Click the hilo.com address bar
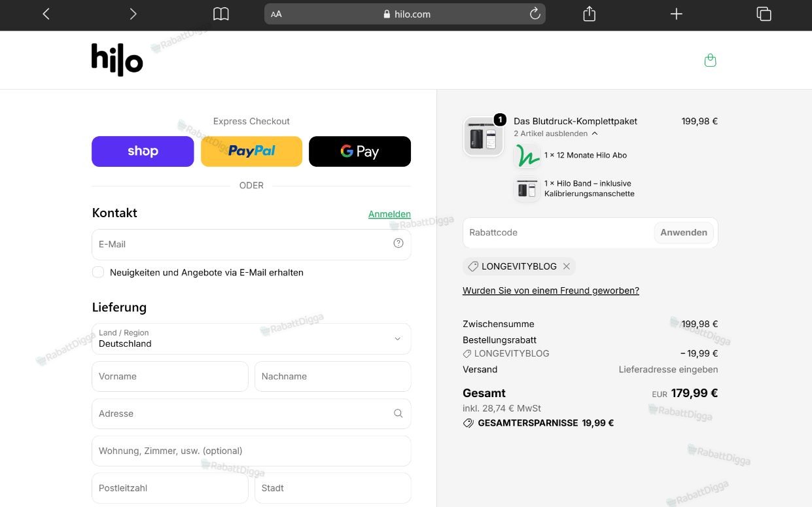Image resolution: width=812 pixels, height=507 pixels. [x=405, y=14]
